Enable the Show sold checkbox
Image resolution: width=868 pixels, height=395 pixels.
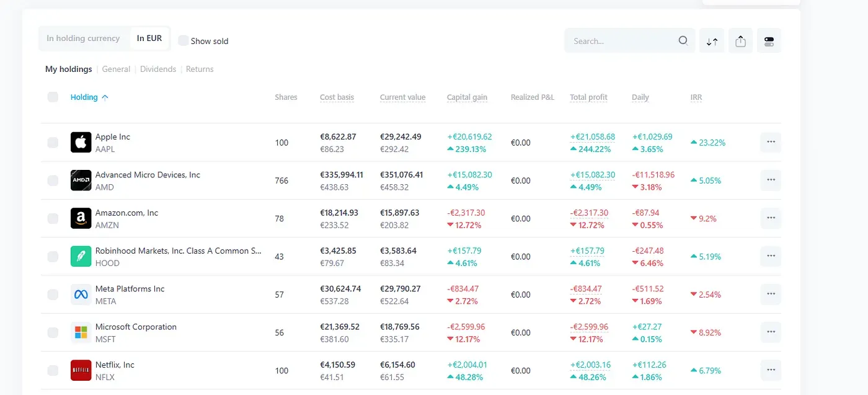[183, 40]
